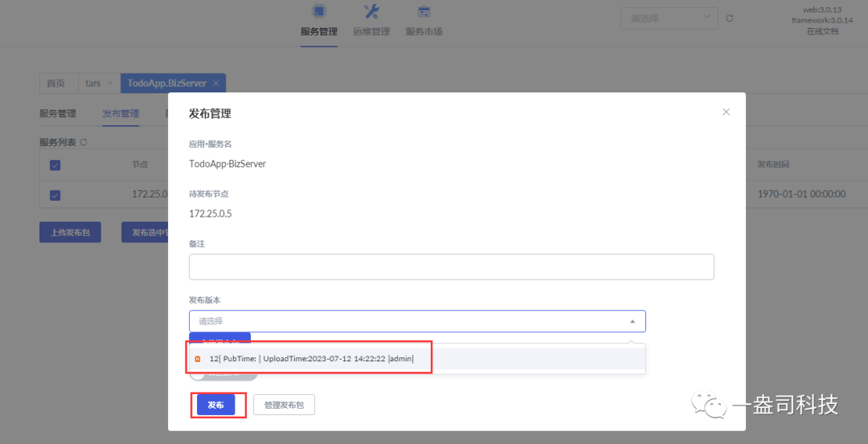This screenshot has width=868, height=444.
Task: Click the web:3.0.13 version text
Action: (x=822, y=10)
